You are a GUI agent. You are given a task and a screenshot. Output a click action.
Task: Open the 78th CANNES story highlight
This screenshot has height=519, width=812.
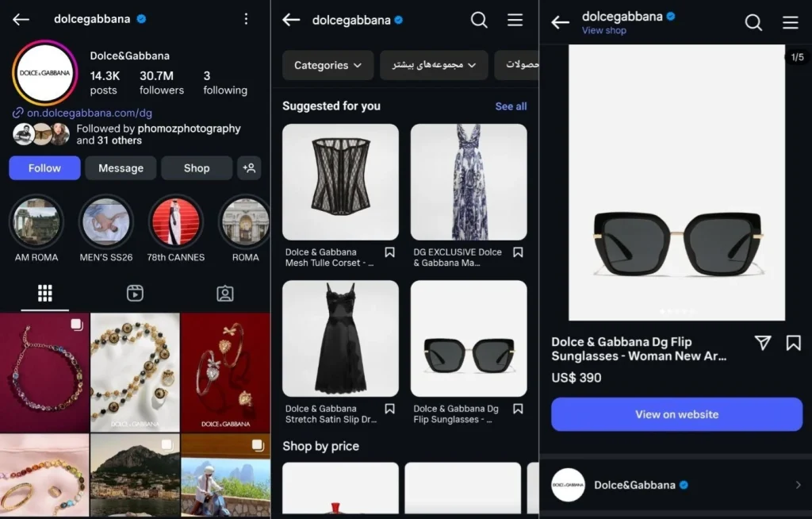(x=175, y=222)
